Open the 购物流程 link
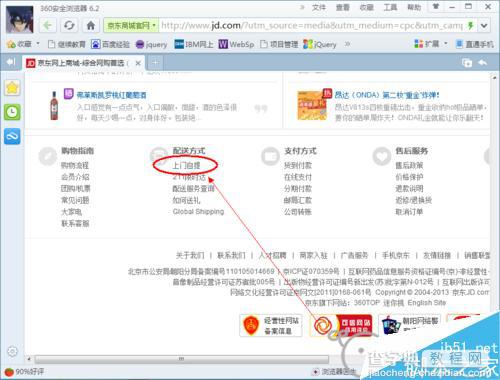The width and height of the screenshot is (500, 380). point(75,165)
